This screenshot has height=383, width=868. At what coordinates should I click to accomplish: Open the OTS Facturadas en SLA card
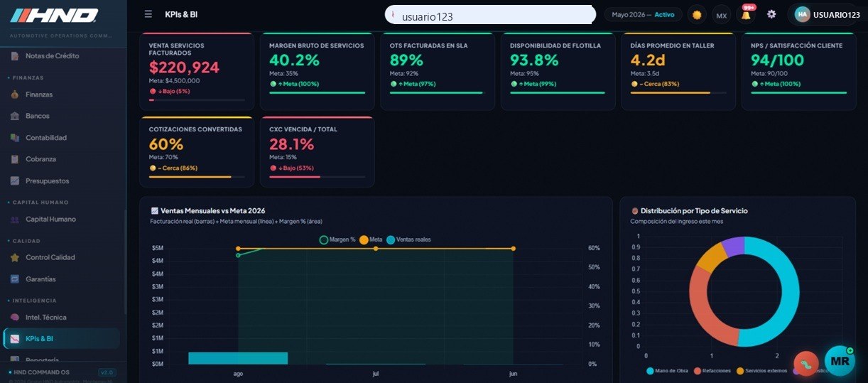438,71
